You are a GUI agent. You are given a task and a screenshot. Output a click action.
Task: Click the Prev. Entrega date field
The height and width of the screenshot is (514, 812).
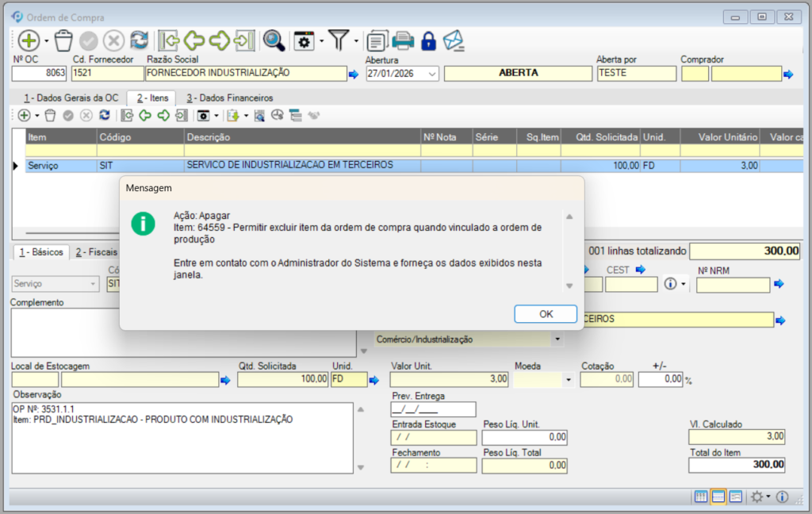coord(433,409)
